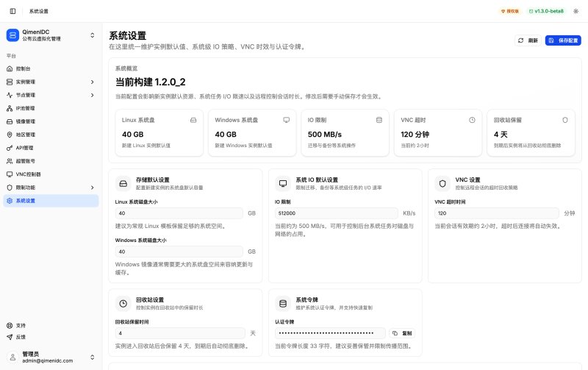Click the 节点管理 activity icon
Screen dimensions: 588x370
pos(10,95)
